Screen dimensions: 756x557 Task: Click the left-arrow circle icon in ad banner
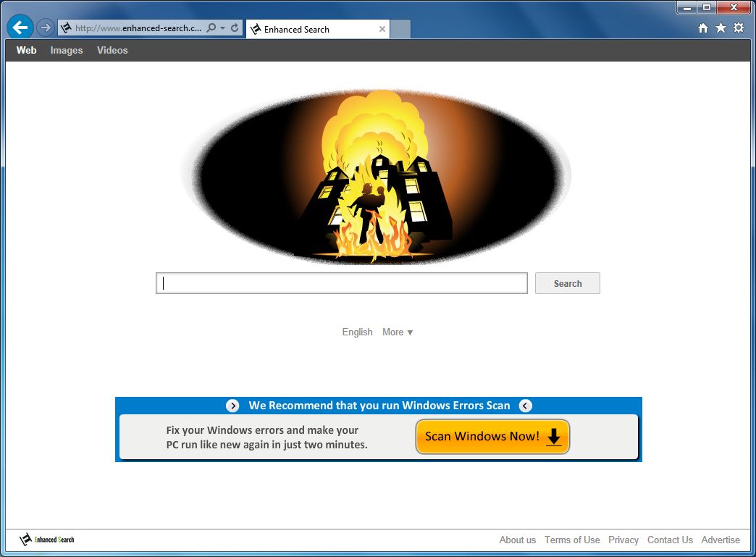click(526, 406)
